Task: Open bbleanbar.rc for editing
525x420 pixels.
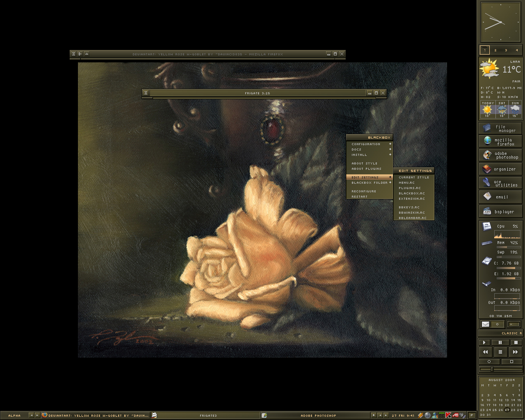Action: click(x=414, y=218)
